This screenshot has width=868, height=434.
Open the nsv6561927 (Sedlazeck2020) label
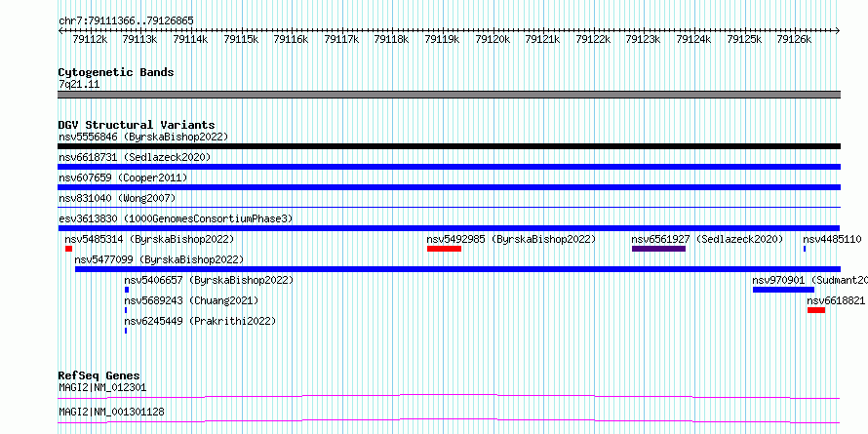pos(707,239)
